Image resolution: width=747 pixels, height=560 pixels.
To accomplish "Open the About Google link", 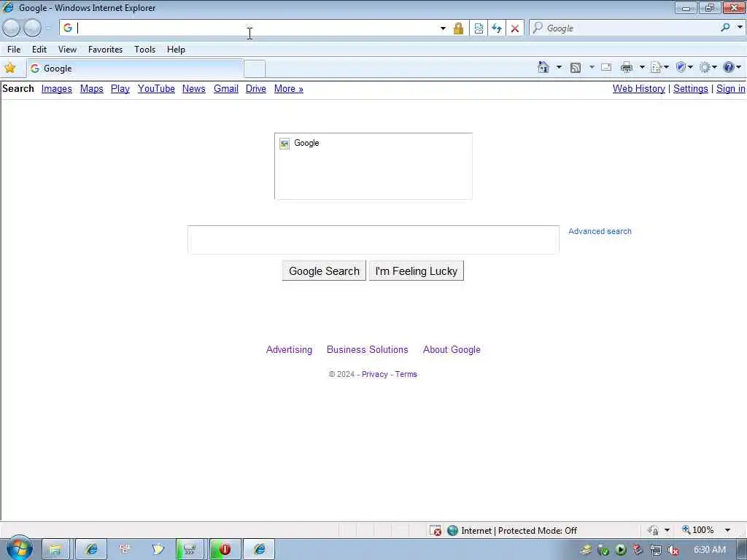I will pos(452,349).
